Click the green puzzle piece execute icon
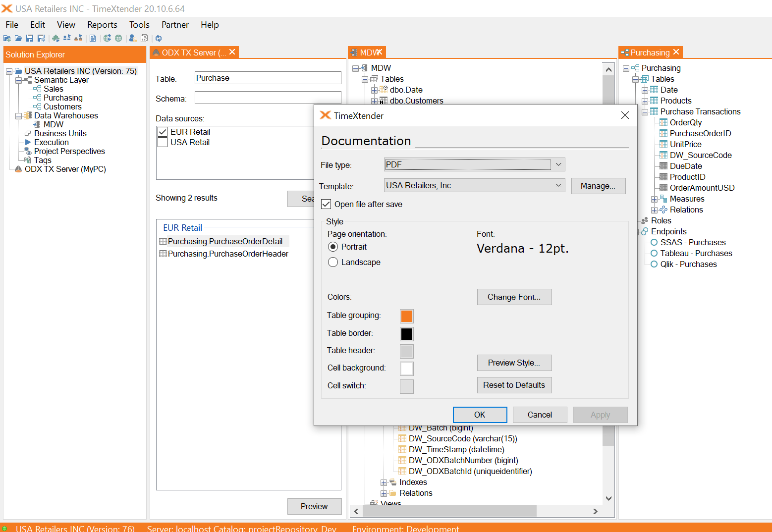 (55, 38)
